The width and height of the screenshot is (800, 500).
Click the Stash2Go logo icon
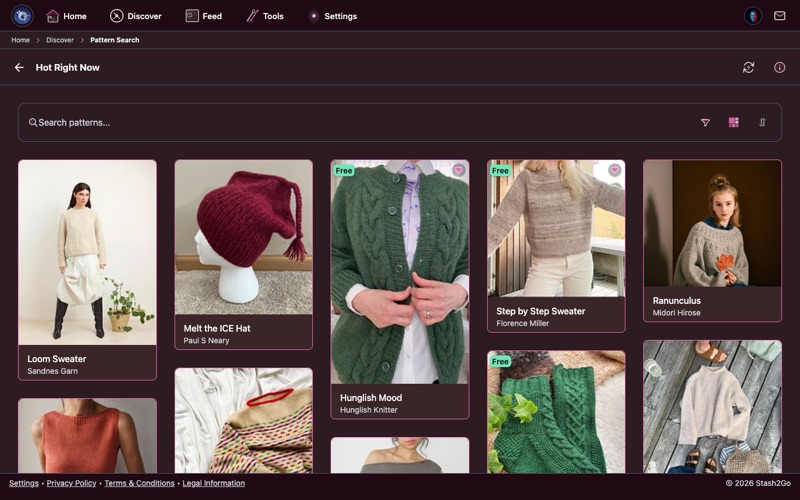tap(22, 16)
